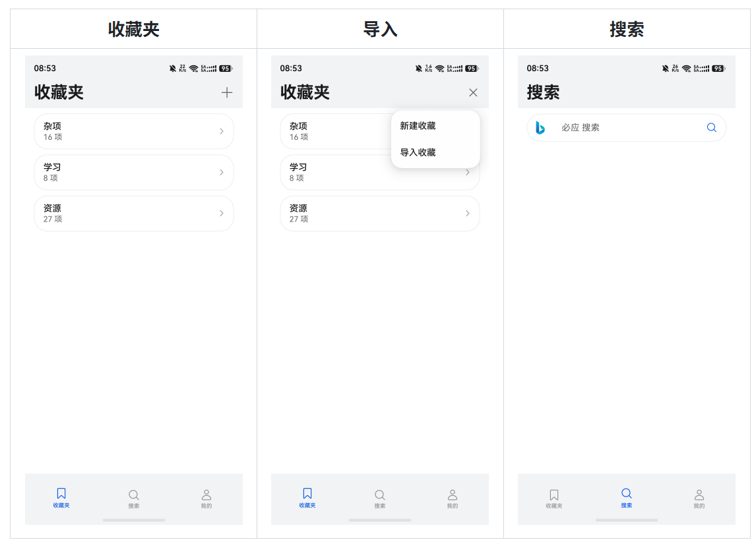Select 杂项 folder title in 导入 panel

[298, 126]
